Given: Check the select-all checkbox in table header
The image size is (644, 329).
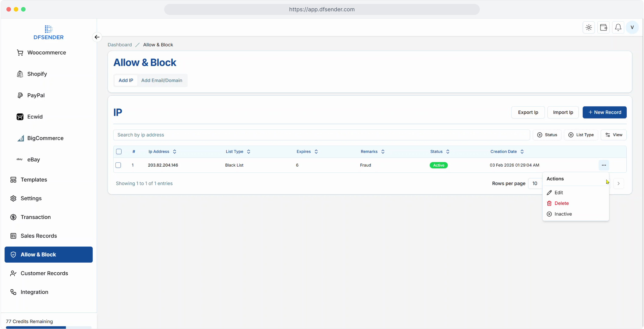Looking at the screenshot, I should [119, 151].
